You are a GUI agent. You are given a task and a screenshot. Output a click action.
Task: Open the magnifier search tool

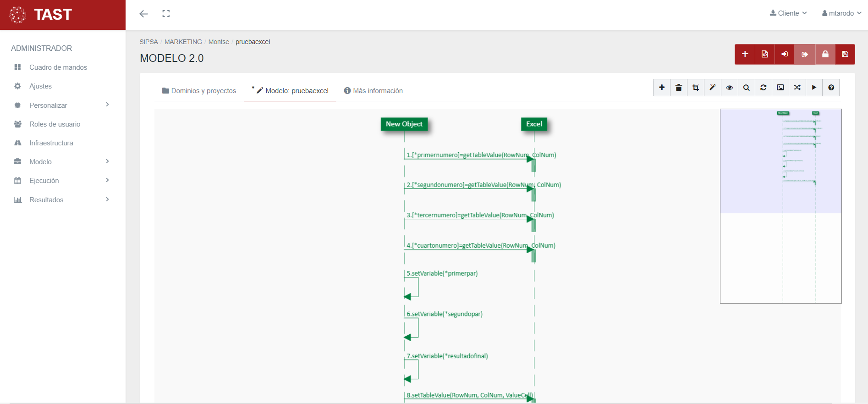[x=747, y=88]
